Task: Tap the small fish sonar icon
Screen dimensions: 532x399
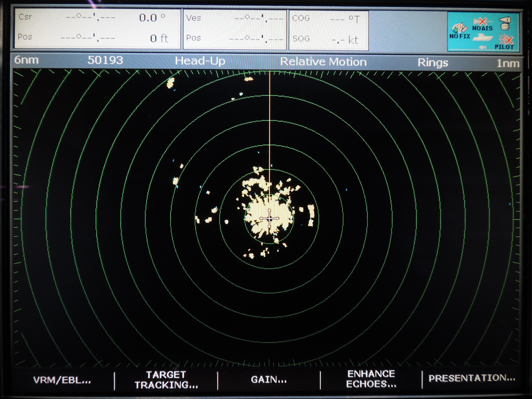Action: point(482,47)
